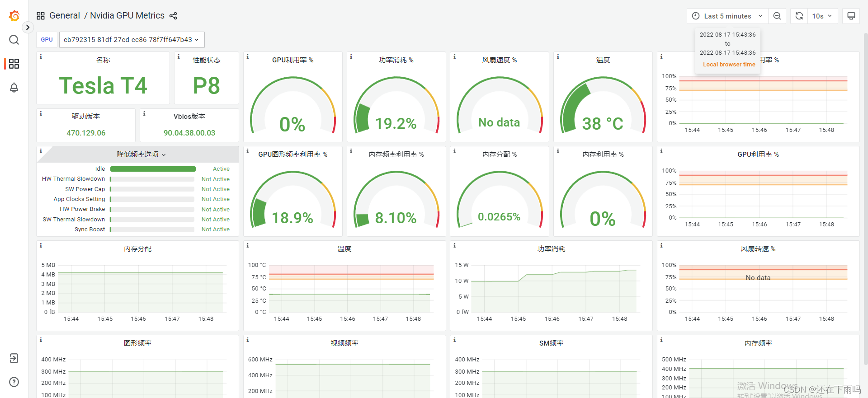The image size is (868, 398).
Task: Click the 8.10% memory clock gauge
Action: (x=396, y=200)
